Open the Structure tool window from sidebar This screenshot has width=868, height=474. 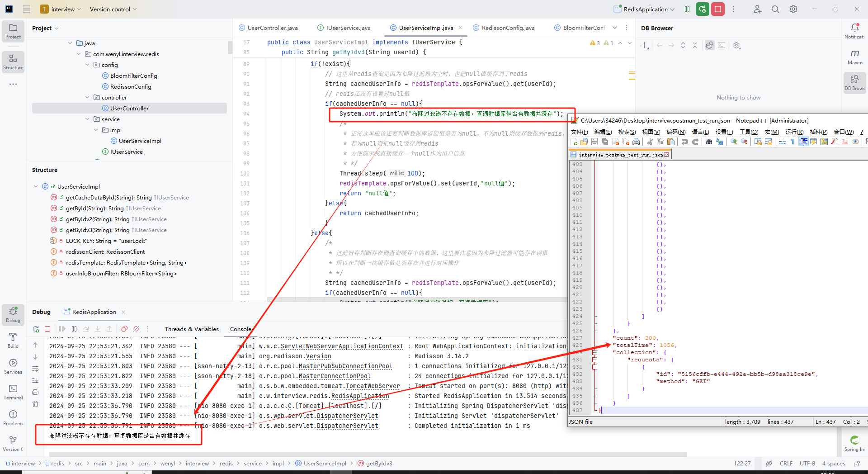pyautogui.click(x=13, y=61)
